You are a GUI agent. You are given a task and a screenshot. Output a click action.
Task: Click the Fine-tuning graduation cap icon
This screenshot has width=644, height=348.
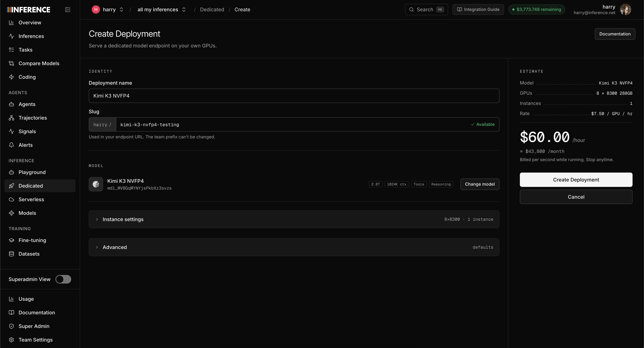click(x=11, y=240)
